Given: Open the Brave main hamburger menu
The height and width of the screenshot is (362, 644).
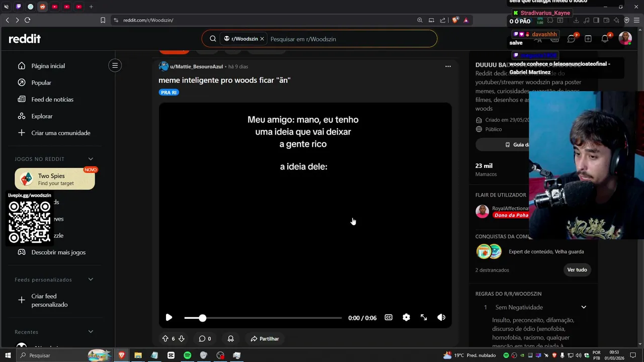Looking at the screenshot, I should tap(636, 20).
